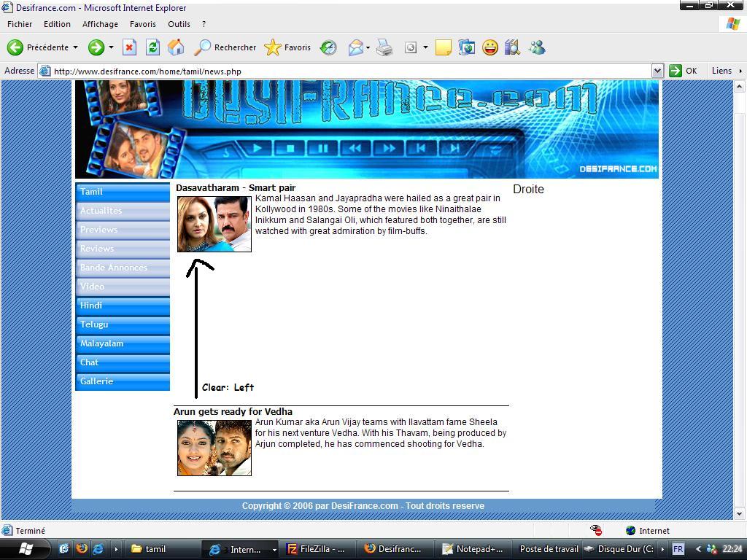
Task: Refresh the page using the green arrows icon
Action: 152,47
